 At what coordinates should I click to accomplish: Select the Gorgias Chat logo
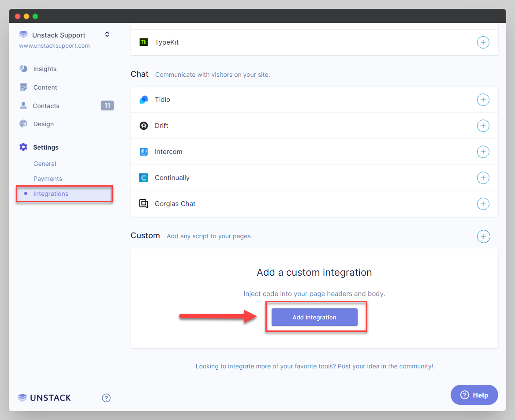coord(143,203)
